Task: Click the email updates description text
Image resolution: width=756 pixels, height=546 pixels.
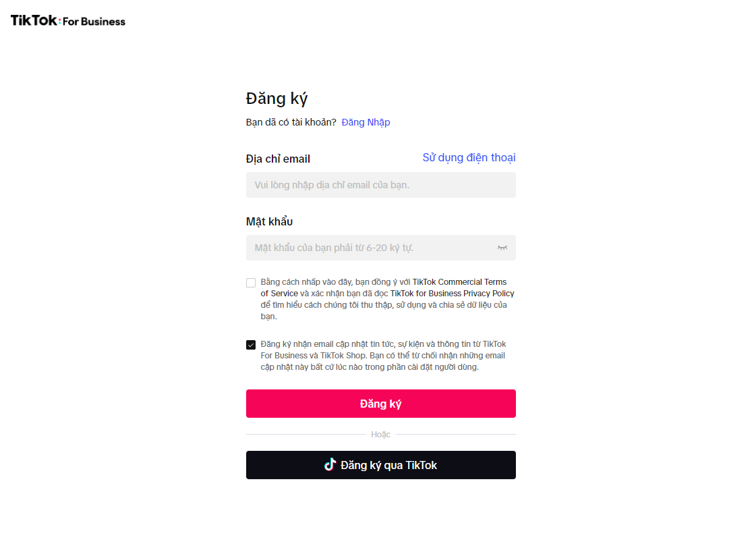Action: coord(383,356)
